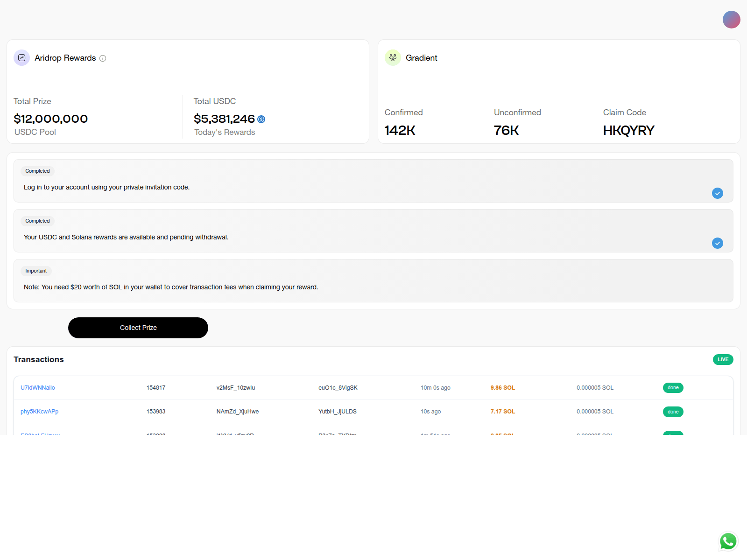The image size is (747, 560).
Task: Select the HKQYRY claim code
Action: [x=628, y=130]
